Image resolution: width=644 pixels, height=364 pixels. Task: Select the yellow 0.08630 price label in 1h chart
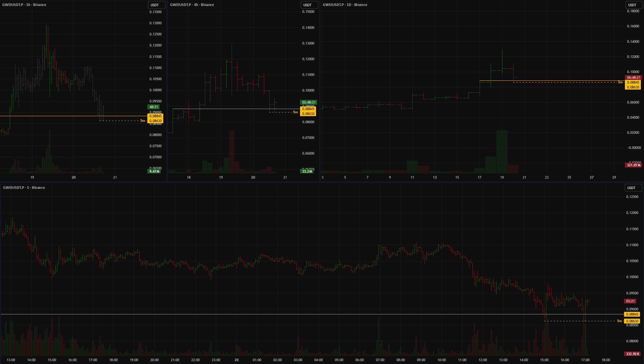pyautogui.click(x=155, y=121)
